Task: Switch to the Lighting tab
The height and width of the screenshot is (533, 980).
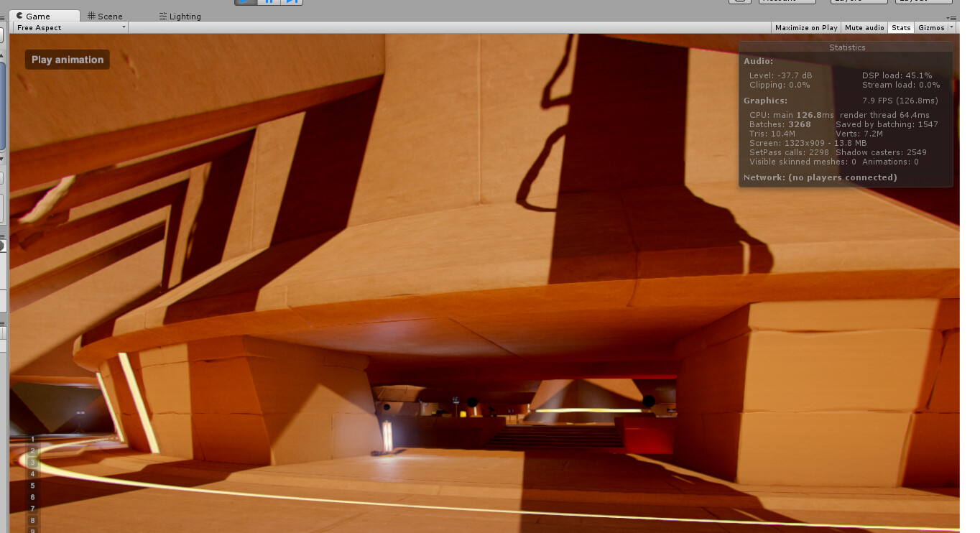Action: click(184, 16)
